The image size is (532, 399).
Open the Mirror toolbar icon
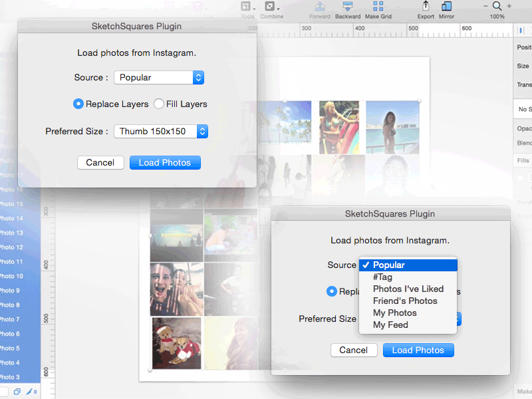pyautogui.click(x=446, y=7)
